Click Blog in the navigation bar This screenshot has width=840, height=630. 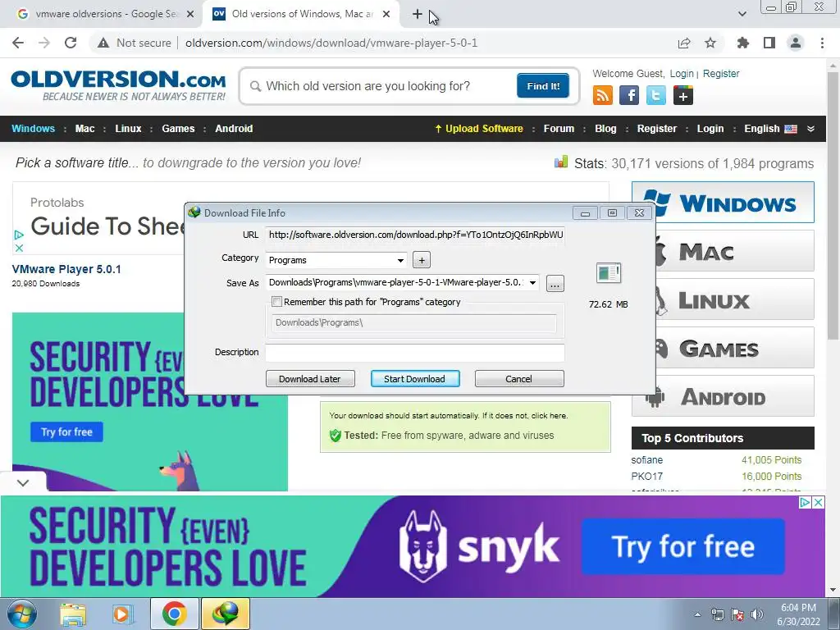point(605,129)
